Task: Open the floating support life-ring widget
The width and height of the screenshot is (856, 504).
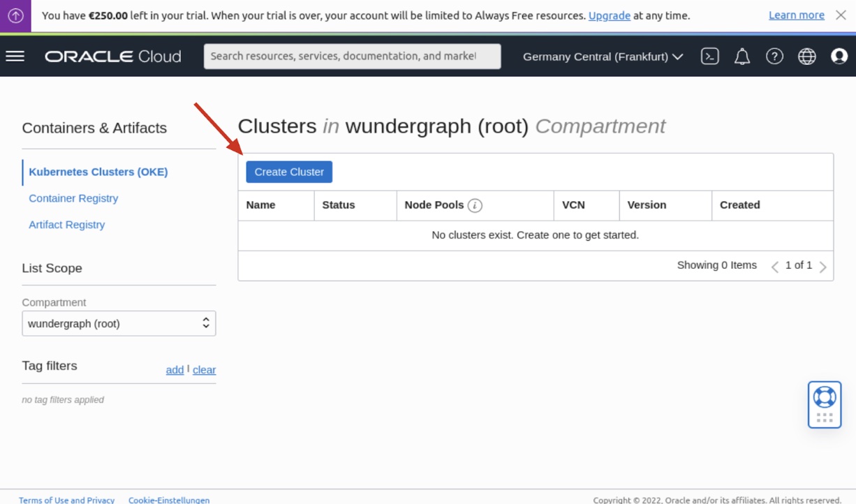Action: (x=825, y=404)
